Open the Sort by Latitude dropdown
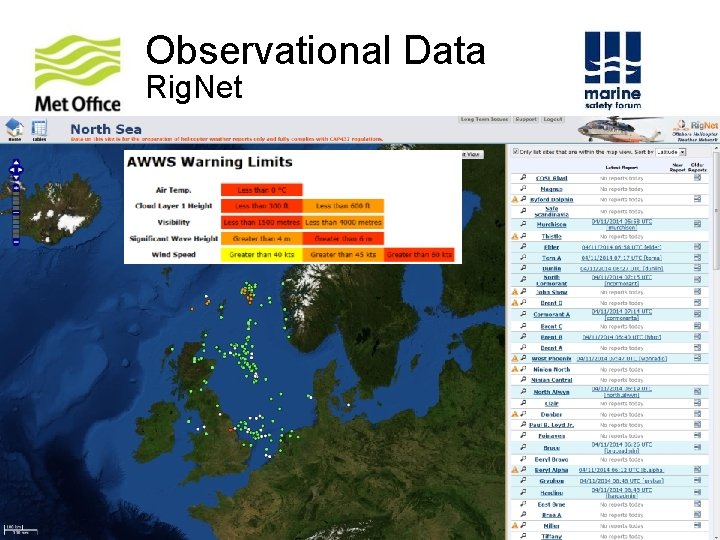The image size is (720, 540). tap(671, 152)
